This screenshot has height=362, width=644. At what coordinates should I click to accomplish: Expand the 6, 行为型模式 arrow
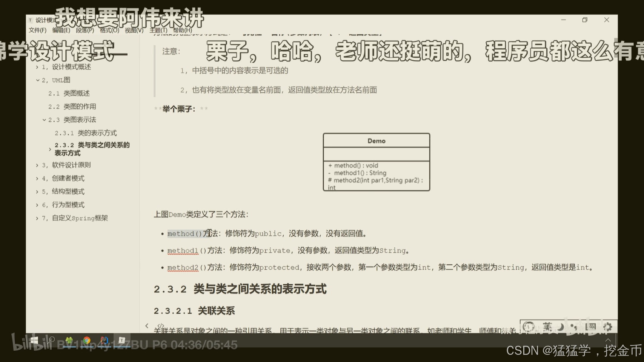[x=37, y=205]
